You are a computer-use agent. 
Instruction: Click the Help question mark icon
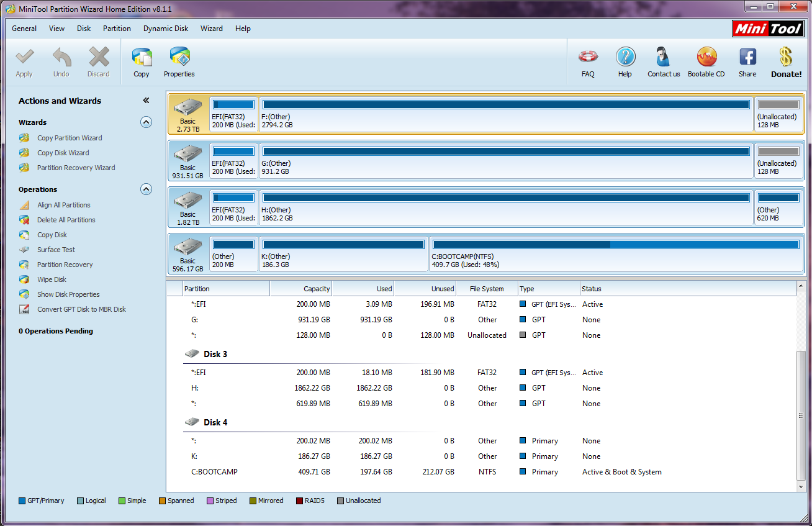(625, 57)
